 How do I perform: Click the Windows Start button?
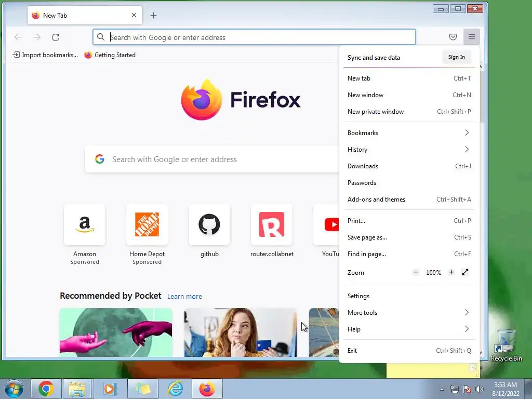pyautogui.click(x=14, y=389)
